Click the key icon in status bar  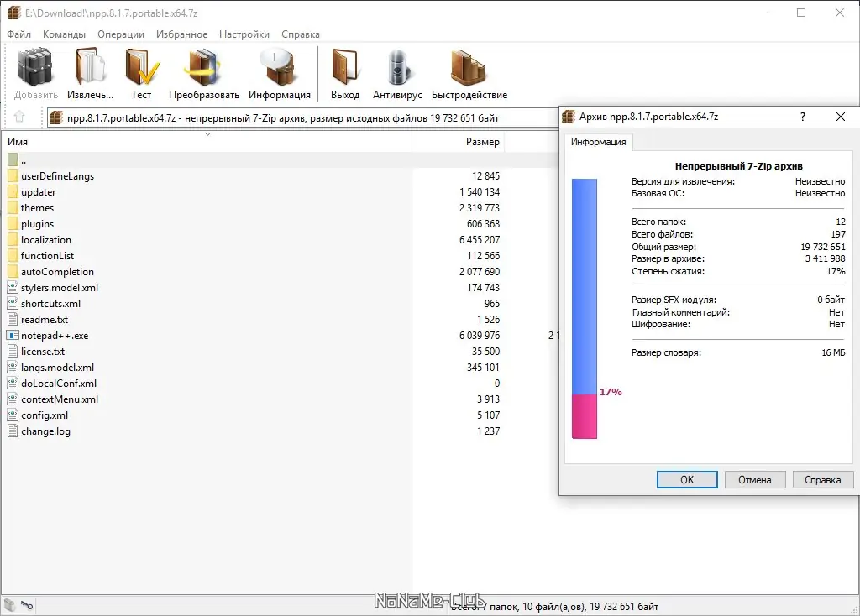click(x=27, y=605)
